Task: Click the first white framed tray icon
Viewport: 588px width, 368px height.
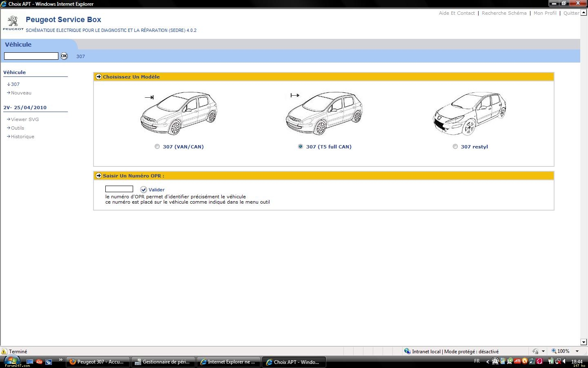Action: tap(495, 361)
